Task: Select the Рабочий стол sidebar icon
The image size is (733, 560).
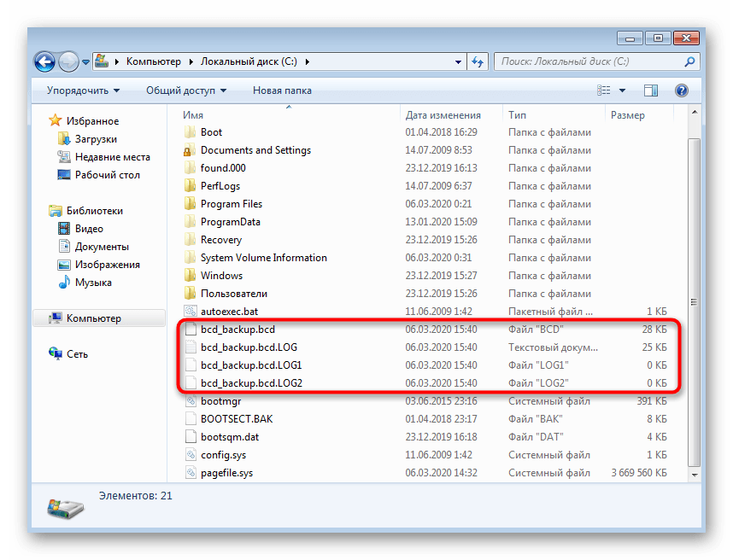Action: (x=64, y=175)
